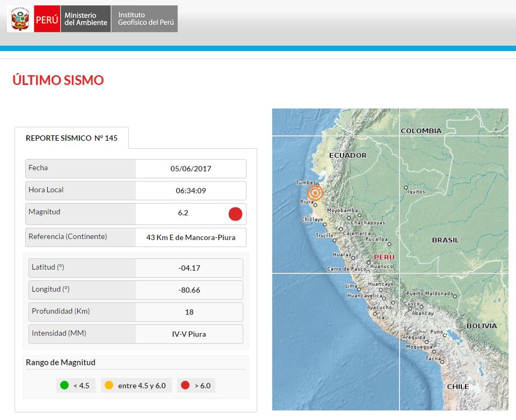Click the Iquitos city marker on the map
The width and height of the screenshot is (516, 420).
pyautogui.click(x=406, y=187)
